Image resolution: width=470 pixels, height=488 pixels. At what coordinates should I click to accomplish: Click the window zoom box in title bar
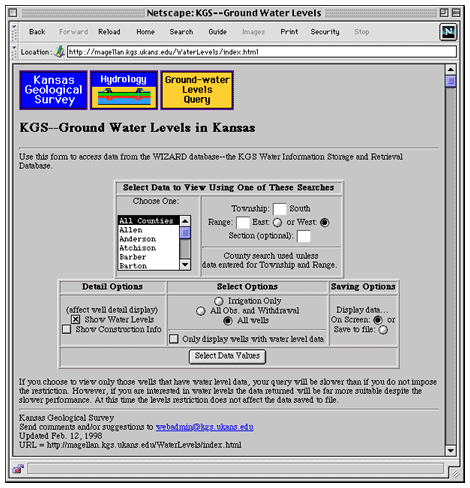pos(444,13)
